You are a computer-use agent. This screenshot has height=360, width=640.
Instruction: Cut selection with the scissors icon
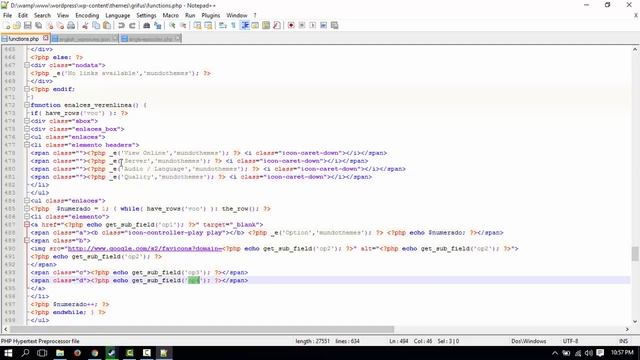(x=85, y=25)
